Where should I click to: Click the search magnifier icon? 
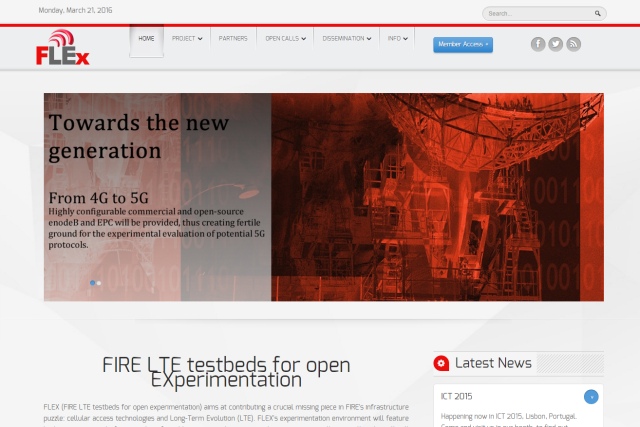pyautogui.click(x=598, y=14)
